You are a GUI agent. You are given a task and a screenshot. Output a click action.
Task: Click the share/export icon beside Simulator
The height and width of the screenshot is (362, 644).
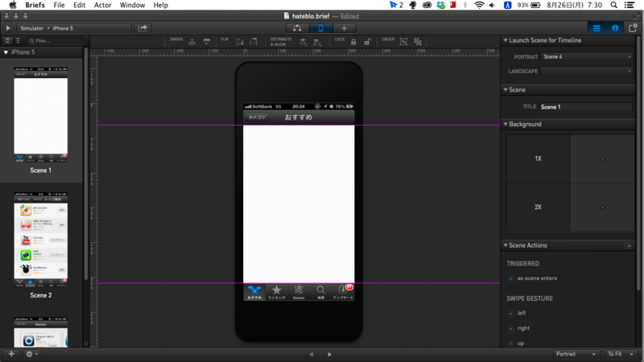[142, 28]
